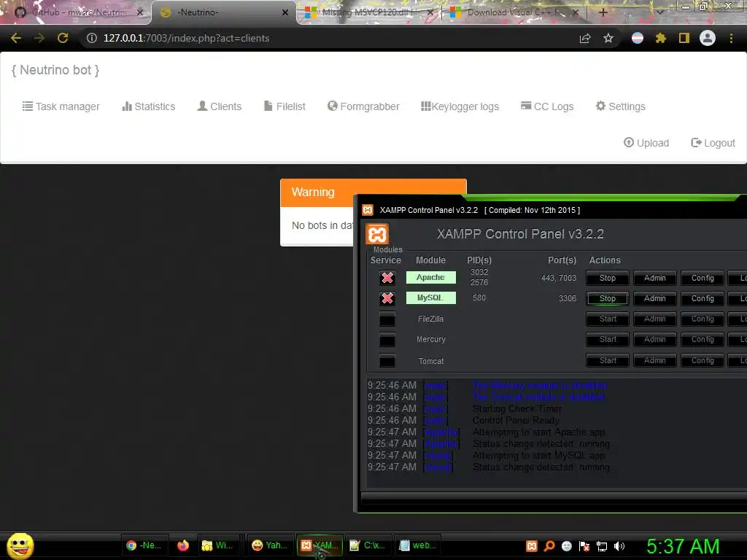747x560 pixels.
Task: Switch to Yah... taskbar item
Action: 270,545
